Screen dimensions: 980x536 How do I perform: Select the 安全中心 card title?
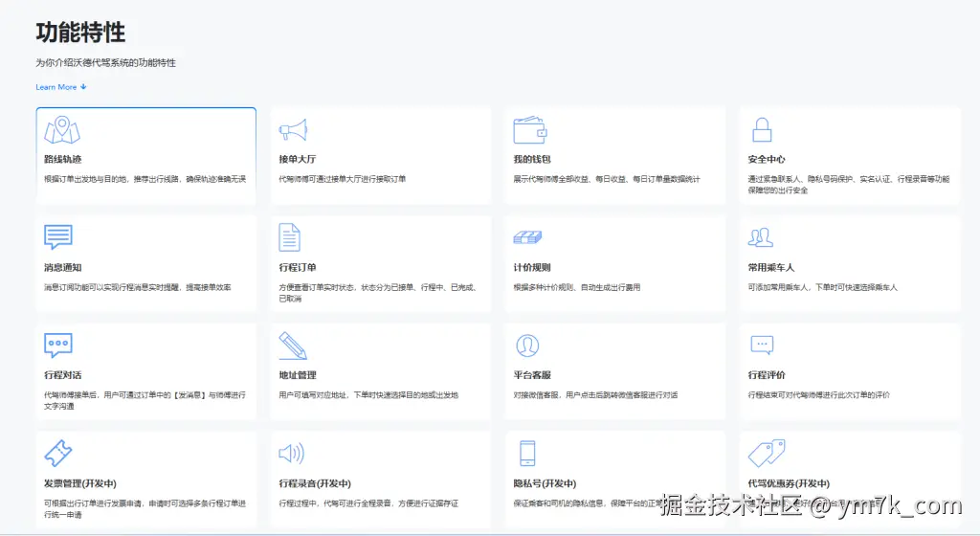point(767,159)
